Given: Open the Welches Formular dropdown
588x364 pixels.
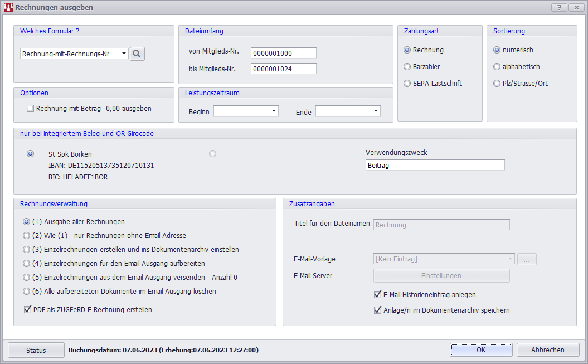Looking at the screenshot, I should [123, 54].
